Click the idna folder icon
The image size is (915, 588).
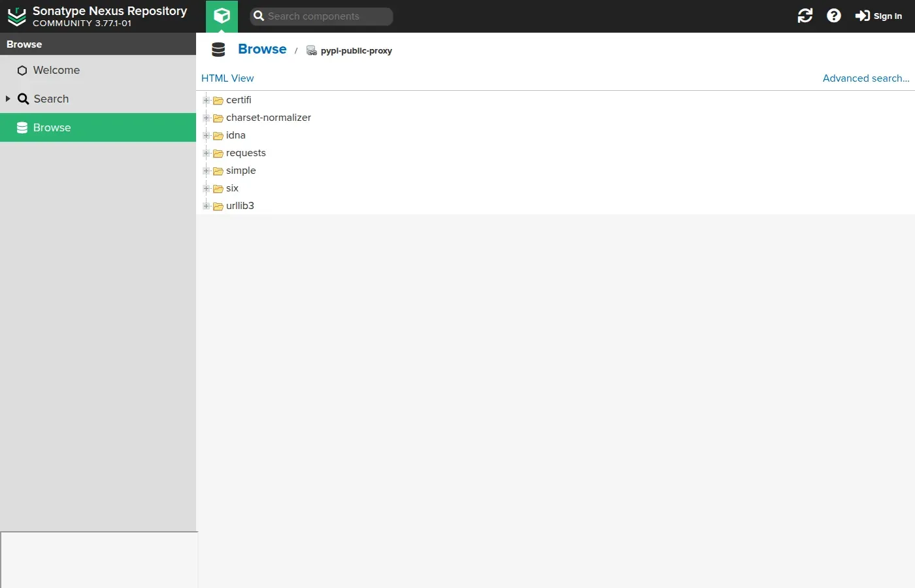click(x=218, y=136)
